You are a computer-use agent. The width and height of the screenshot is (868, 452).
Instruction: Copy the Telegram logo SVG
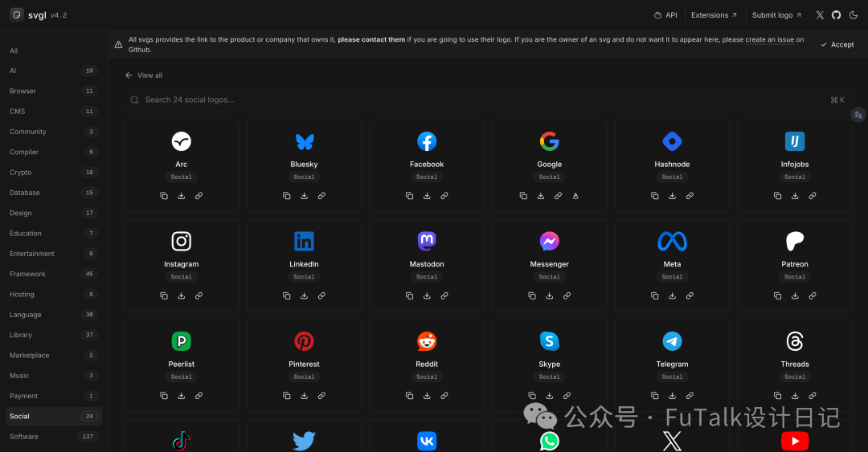click(655, 396)
